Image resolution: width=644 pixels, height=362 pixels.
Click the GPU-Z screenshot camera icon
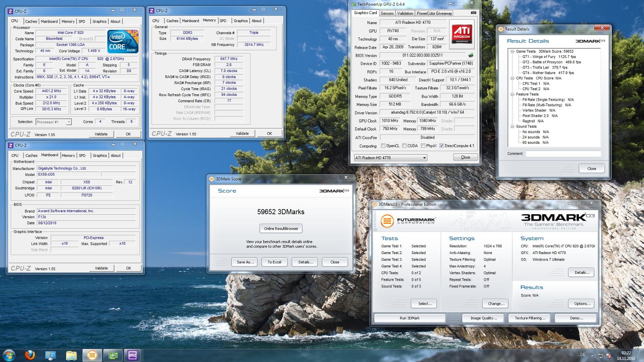click(x=474, y=13)
